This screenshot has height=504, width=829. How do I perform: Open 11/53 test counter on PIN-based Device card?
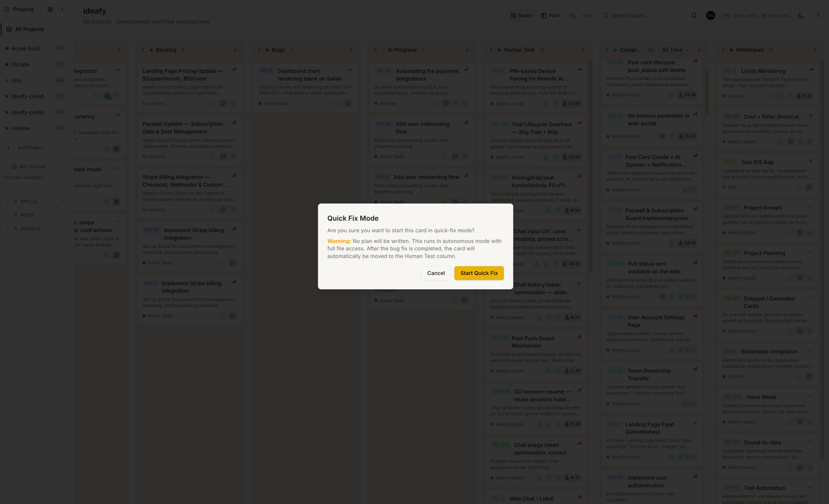[x=572, y=104]
